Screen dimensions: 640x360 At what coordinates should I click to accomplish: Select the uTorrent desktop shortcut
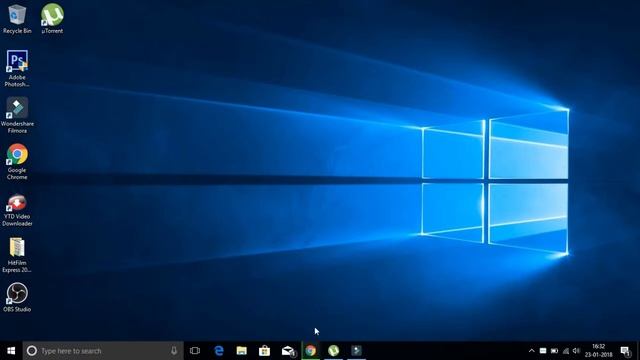pyautogui.click(x=52, y=19)
